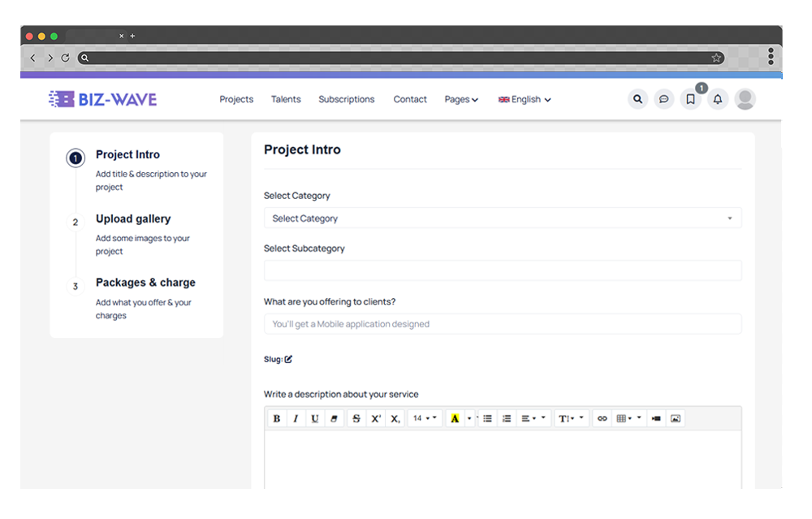Screen dimensions: 812x519
Task: Click the offering input field
Action: tap(503, 323)
